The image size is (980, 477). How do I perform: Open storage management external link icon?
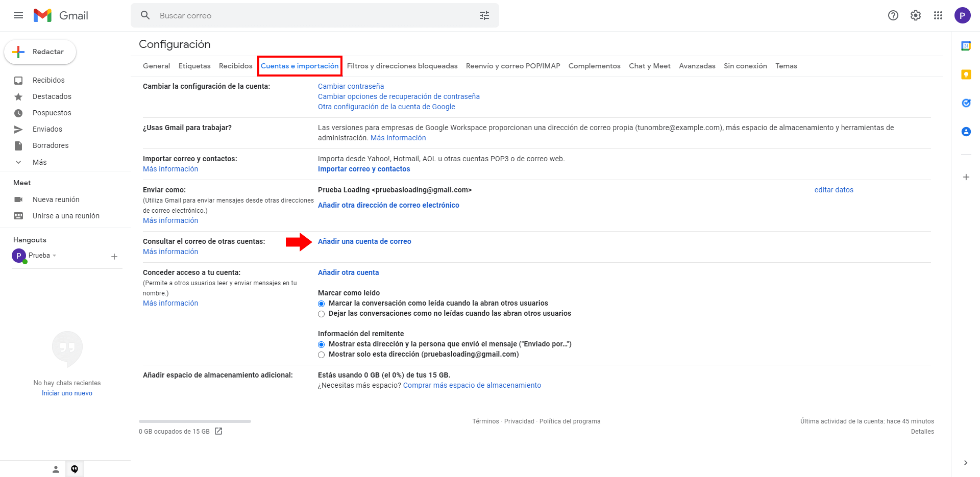point(218,431)
